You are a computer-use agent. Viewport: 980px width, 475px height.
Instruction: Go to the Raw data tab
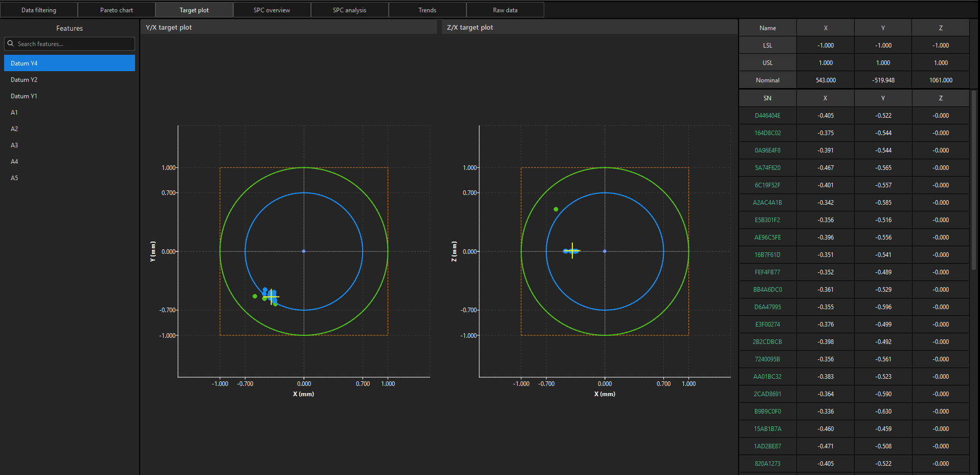tap(505, 10)
